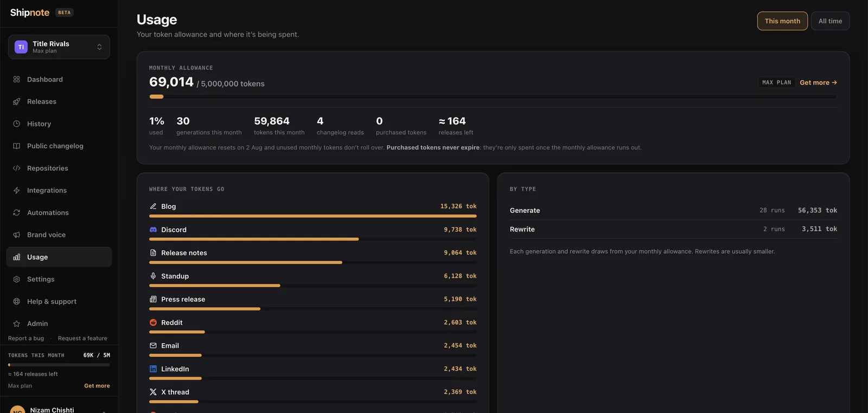Viewport: 868px width, 413px height.
Task: Click the History clock icon
Action: [x=16, y=124]
